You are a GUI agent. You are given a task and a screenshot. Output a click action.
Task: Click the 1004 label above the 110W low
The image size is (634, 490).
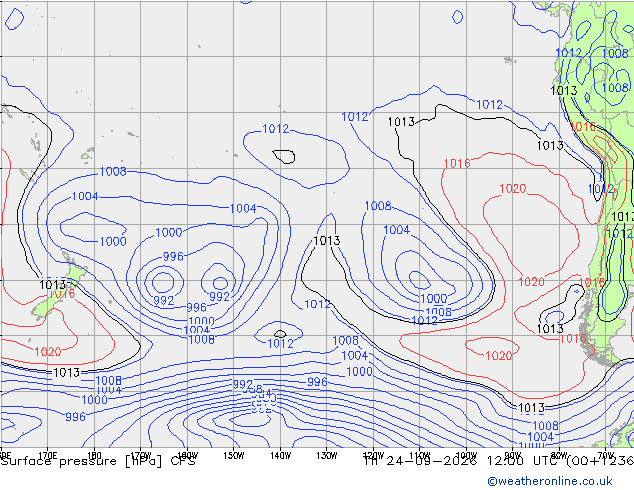pyautogui.click(x=397, y=230)
